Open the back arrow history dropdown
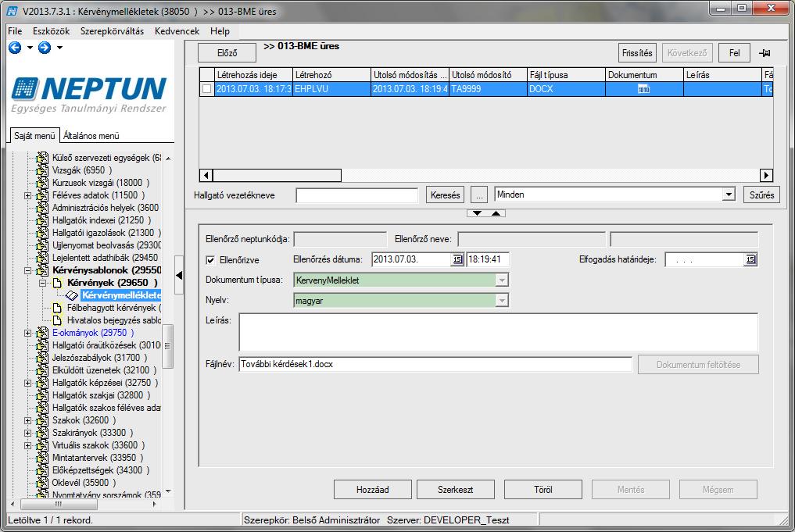The image size is (795, 532). pos(30,48)
